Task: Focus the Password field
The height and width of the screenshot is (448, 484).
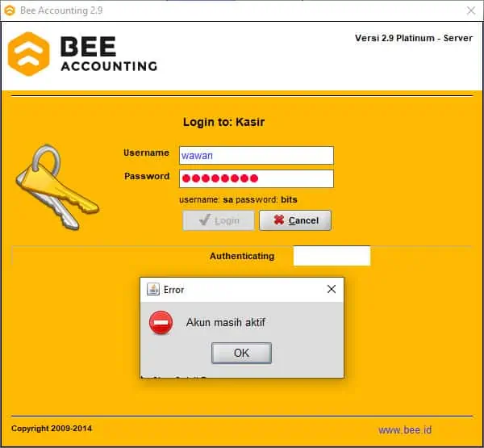Action: [x=257, y=178]
